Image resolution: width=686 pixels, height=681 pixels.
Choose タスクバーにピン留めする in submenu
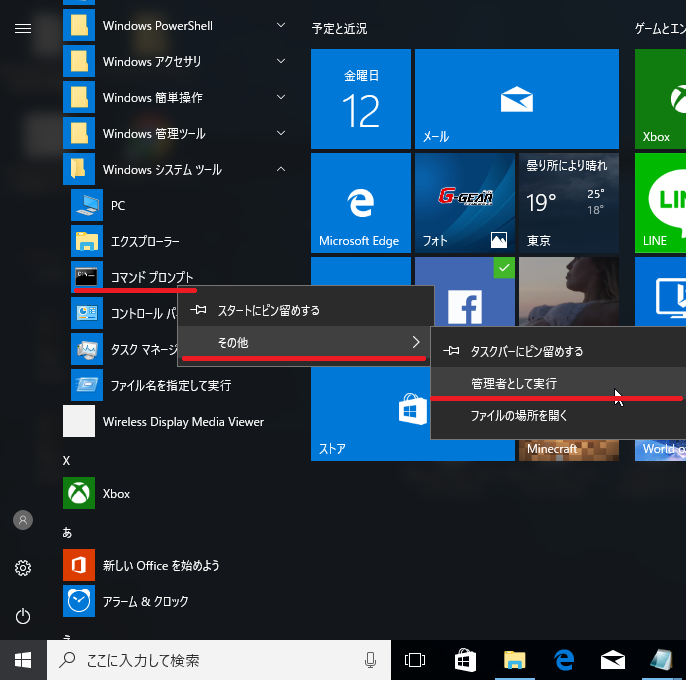point(558,351)
